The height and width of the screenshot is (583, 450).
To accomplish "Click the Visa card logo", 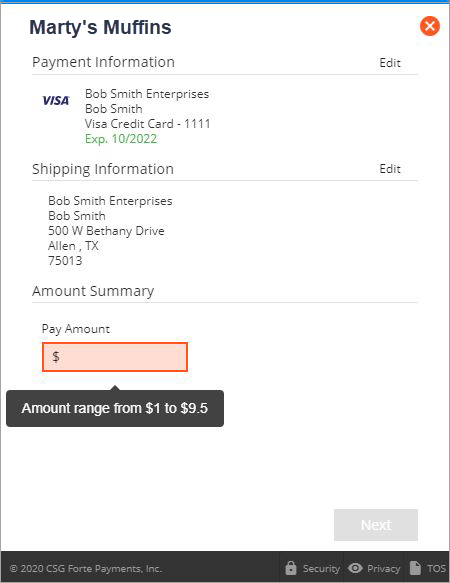I will coord(56,100).
